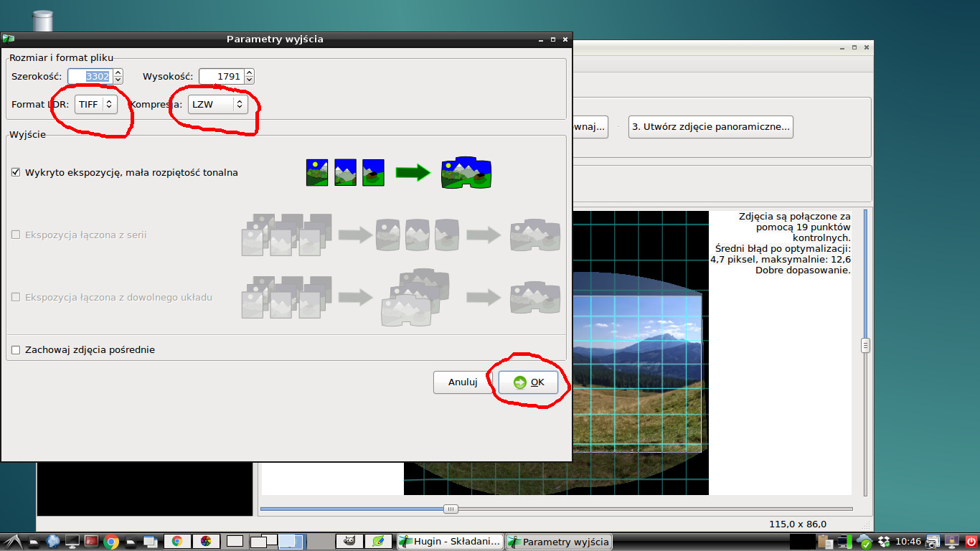This screenshot has height=551, width=980.
Task: Uncheck 'Wykryto ekspozycję, mała rozpiętość tonalna'
Action: pos(16,172)
